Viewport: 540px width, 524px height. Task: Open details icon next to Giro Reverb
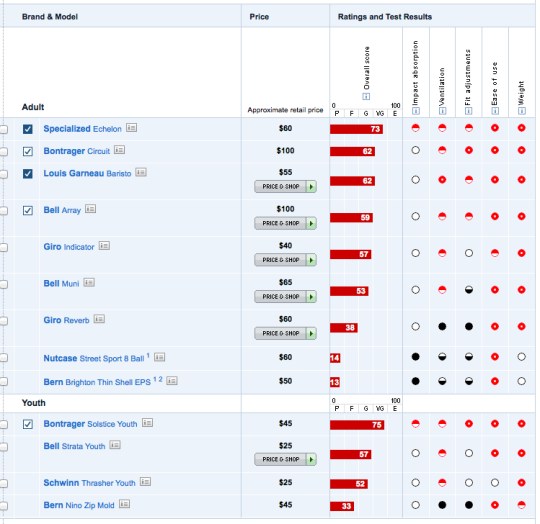point(100,319)
